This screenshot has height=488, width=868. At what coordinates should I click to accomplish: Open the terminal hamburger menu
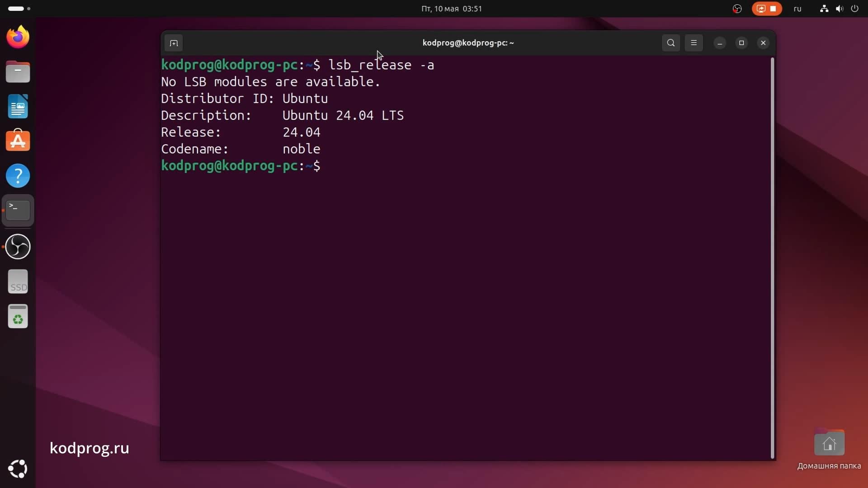pyautogui.click(x=693, y=43)
